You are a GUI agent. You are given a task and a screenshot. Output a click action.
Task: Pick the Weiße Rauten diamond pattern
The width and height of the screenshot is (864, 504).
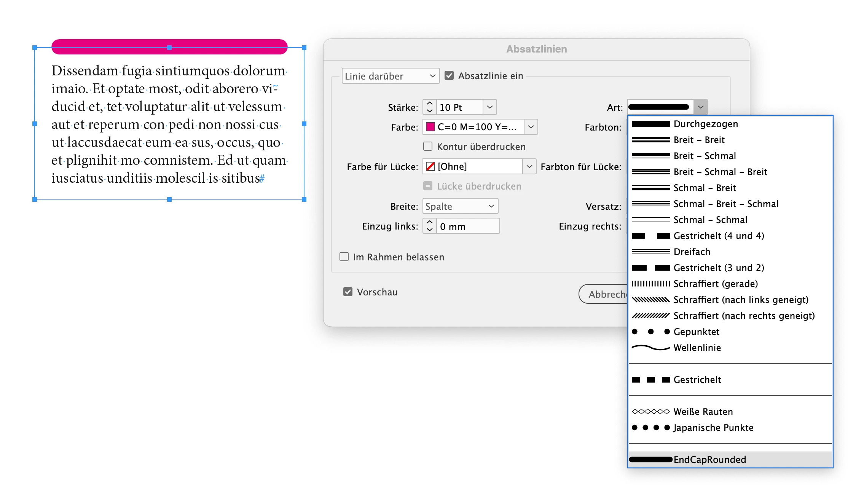(650, 411)
